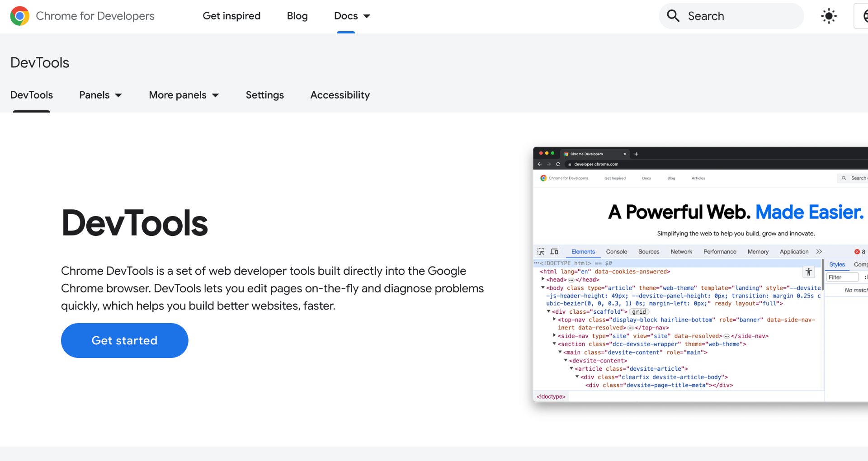Expand hidden DevTools panels via the chevron arrows
Screen dimensions: 868x461
819,251
